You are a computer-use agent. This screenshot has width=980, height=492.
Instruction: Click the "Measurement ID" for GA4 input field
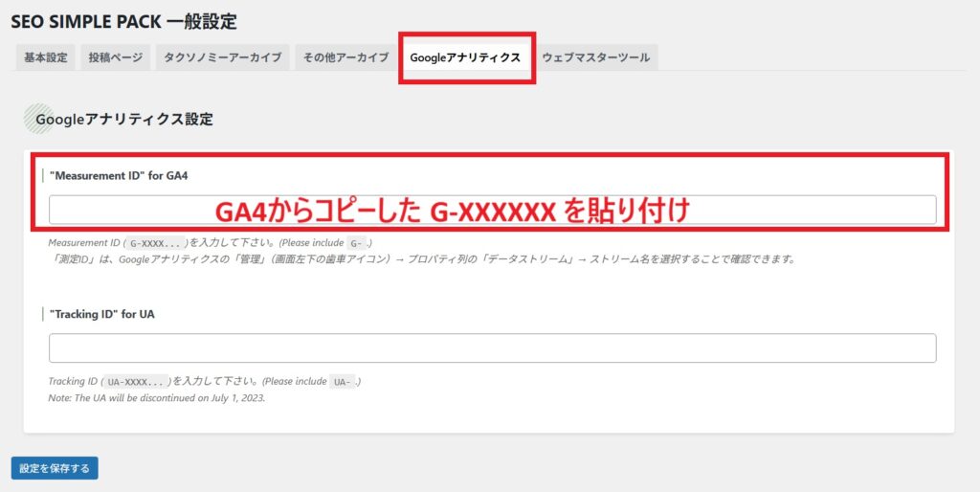(493, 210)
